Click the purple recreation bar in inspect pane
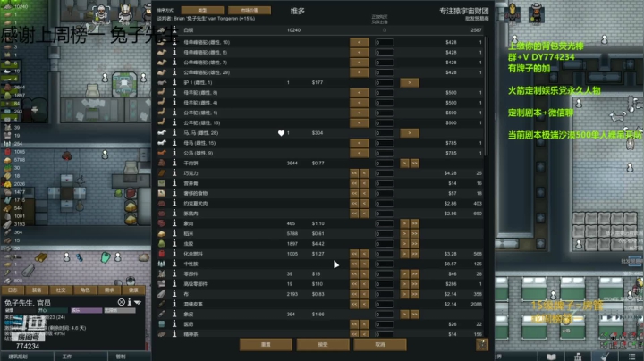 86,311
